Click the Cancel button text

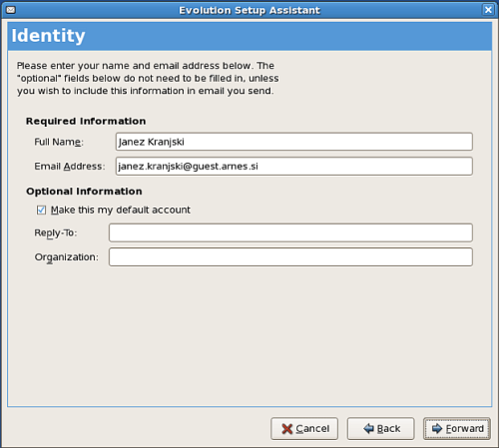(312, 429)
